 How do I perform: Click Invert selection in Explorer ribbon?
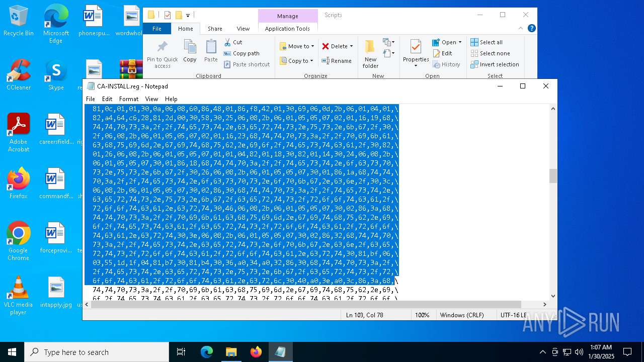[495, 64]
